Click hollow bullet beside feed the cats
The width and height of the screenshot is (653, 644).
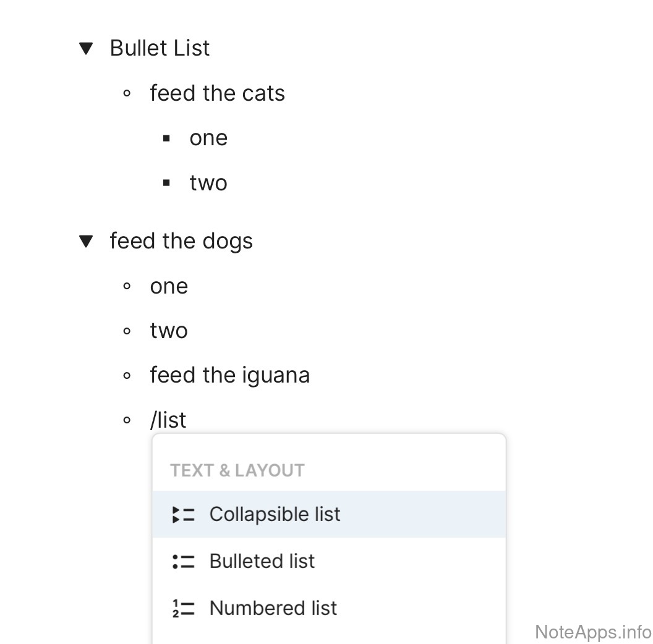tap(127, 94)
